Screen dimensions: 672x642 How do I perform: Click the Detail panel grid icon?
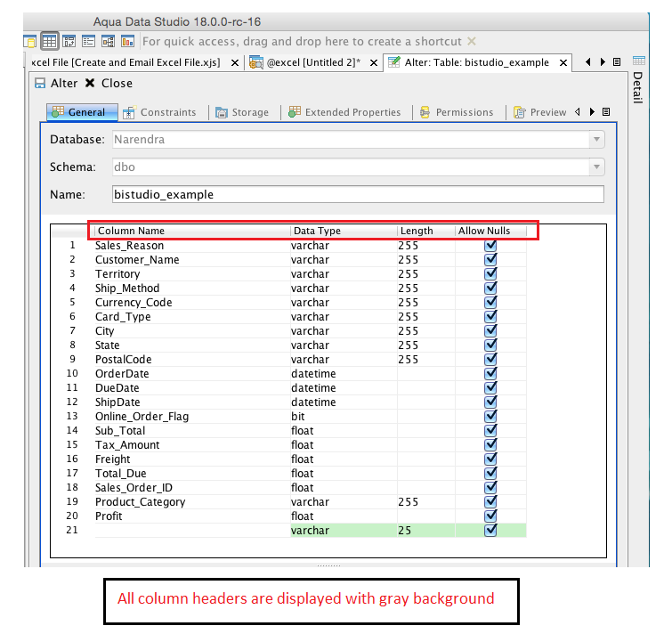click(x=638, y=61)
